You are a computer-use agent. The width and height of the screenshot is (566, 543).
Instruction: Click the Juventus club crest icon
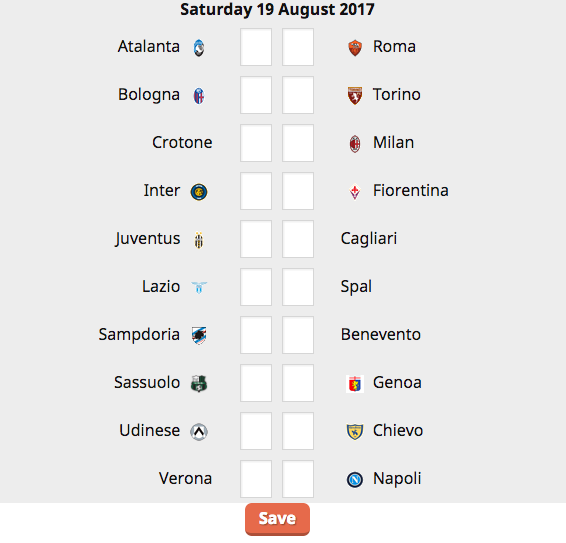click(x=199, y=240)
